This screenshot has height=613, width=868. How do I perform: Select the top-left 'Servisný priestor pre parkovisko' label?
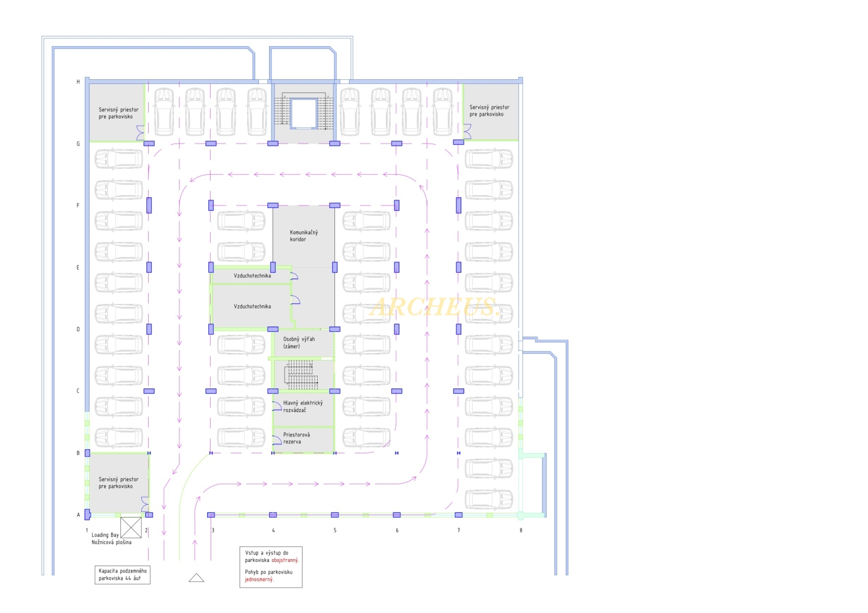119,113
